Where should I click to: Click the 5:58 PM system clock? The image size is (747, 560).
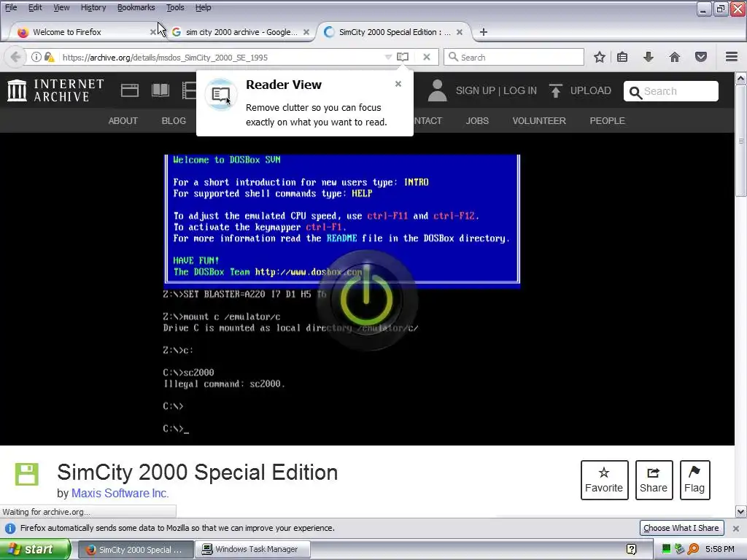[x=719, y=550]
